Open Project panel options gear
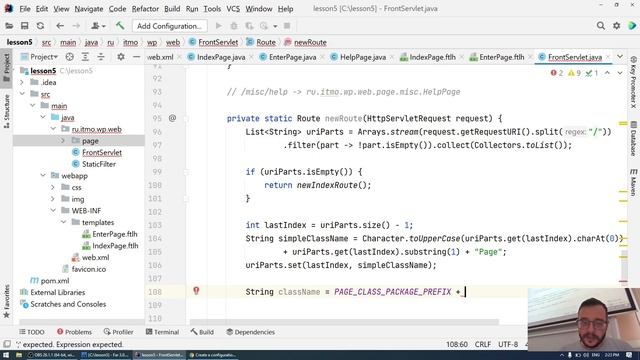The image size is (640, 360). (120, 57)
